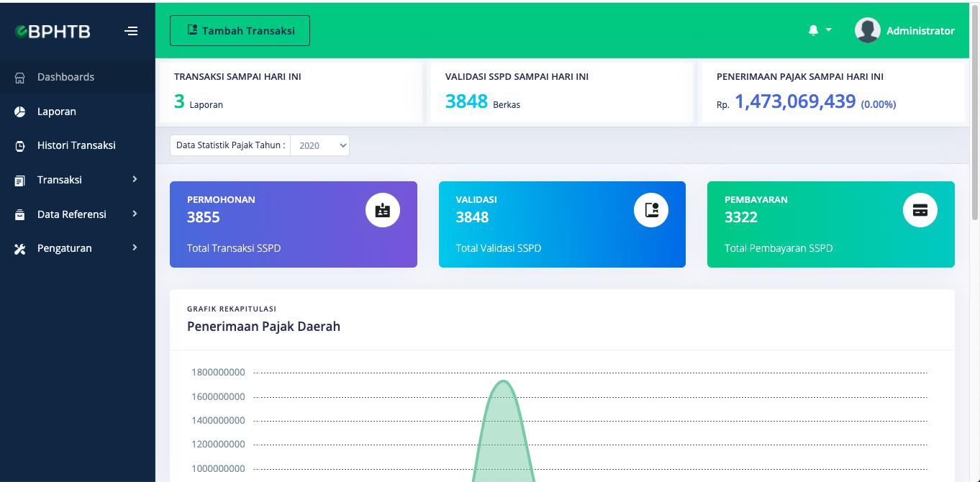Click the Laporan pie chart icon
Screen dimensions: 980x482
(x=20, y=112)
